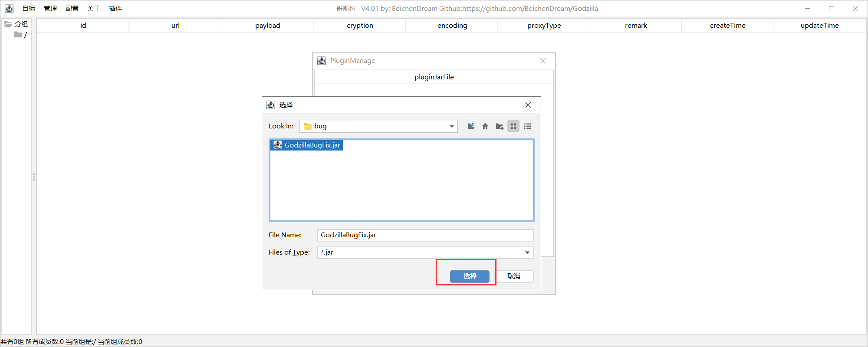Image resolution: width=868 pixels, height=347 pixels.
Task: Sort by the id column header
Action: (83, 26)
